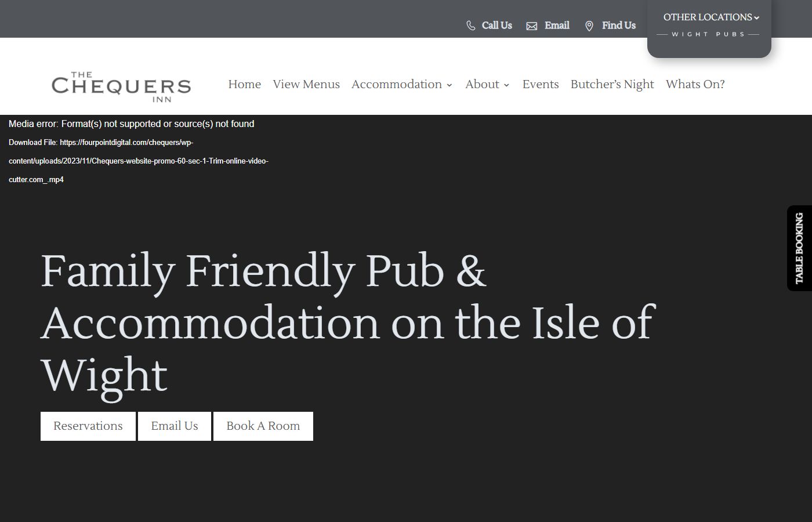Open the Whats On? menu item
Screen dimensions: 812x522
[x=695, y=84]
